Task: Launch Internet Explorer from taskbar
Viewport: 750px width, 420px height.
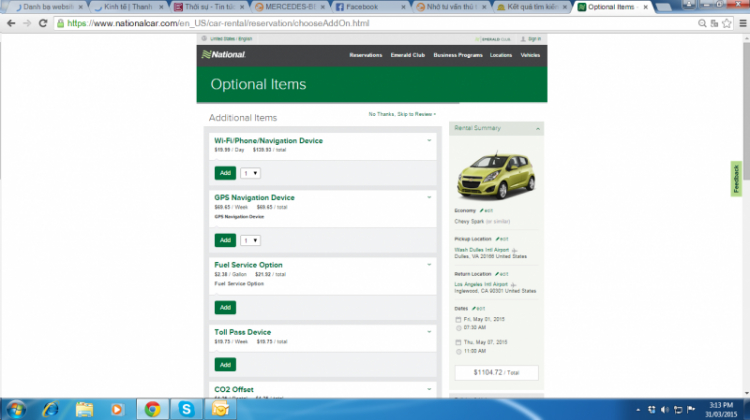Action: click(x=50, y=409)
